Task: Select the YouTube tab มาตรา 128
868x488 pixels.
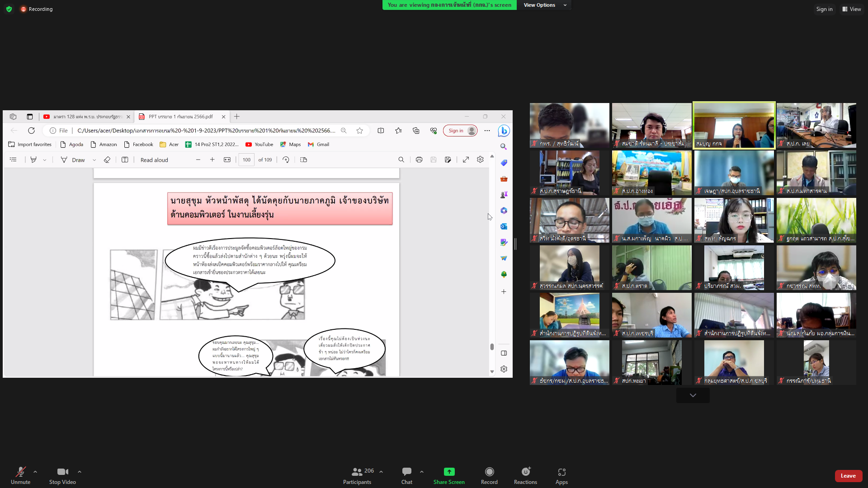Action: pos(86,117)
